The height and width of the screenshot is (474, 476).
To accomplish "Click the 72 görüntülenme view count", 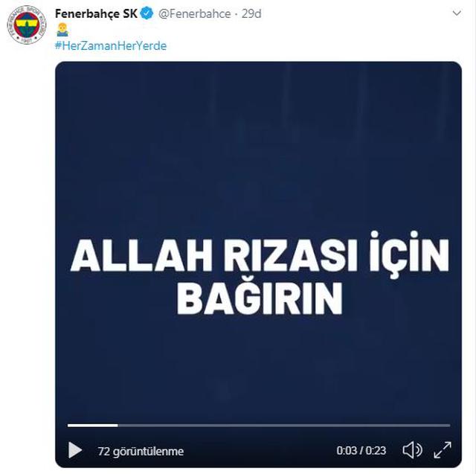I will tap(141, 451).
